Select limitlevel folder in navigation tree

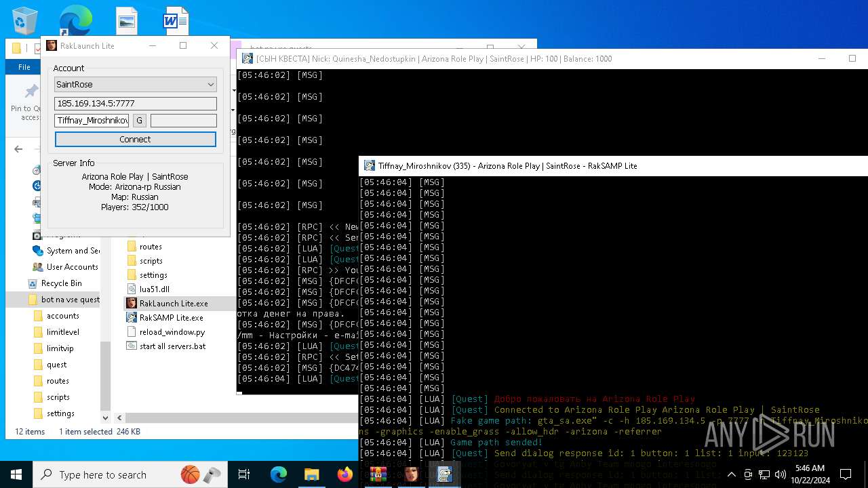(x=56, y=332)
